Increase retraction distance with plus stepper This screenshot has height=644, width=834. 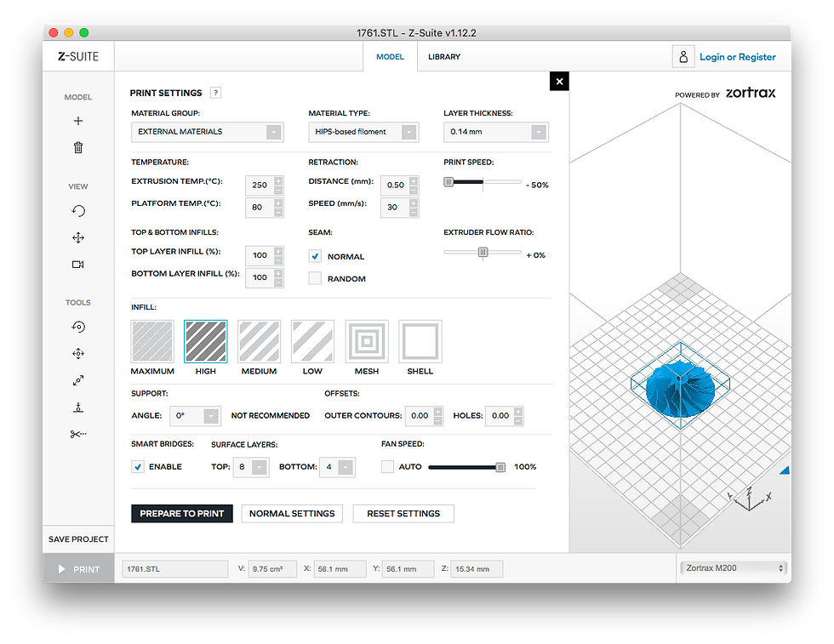click(x=414, y=181)
